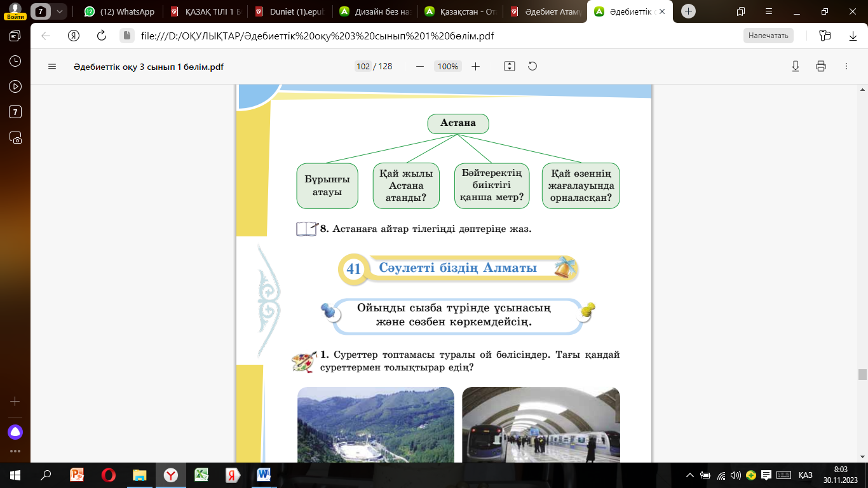Launch the Alice assistant

click(x=15, y=432)
